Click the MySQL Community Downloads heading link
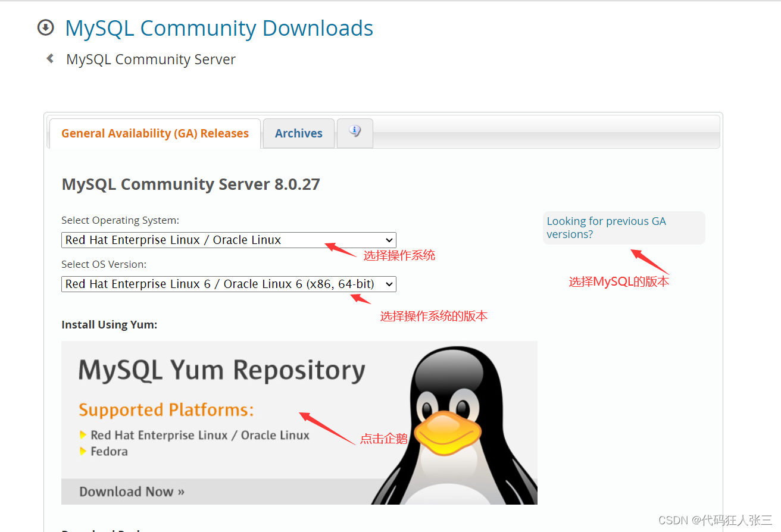This screenshot has height=532, width=781. click(219, 28)
